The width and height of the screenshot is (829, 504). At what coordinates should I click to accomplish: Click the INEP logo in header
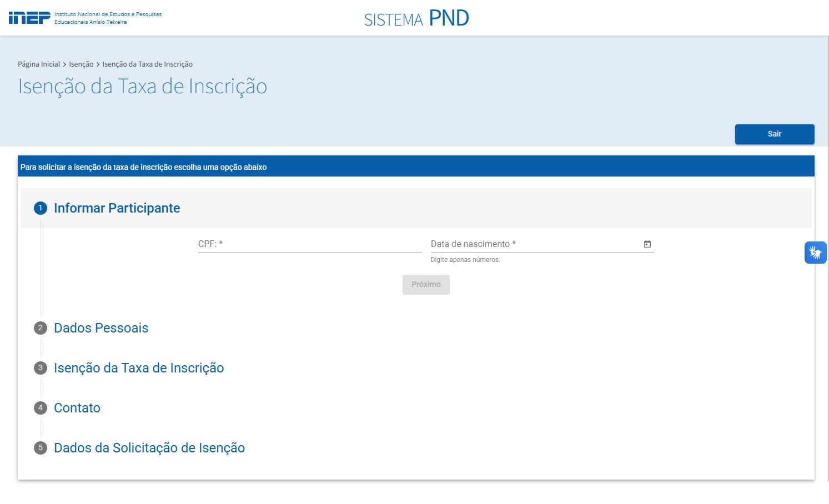(x=29, y=18)
